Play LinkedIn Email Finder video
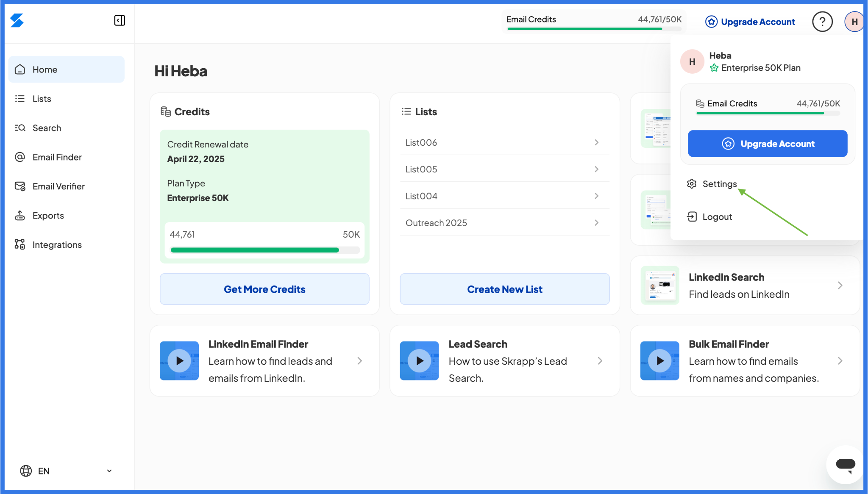This screenshot has width=868, height=494. click(179, 361)
